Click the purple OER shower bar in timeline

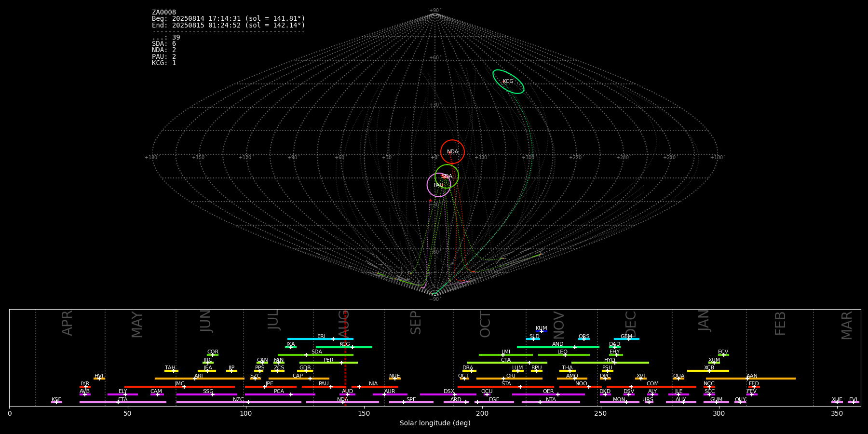[548, 394]
